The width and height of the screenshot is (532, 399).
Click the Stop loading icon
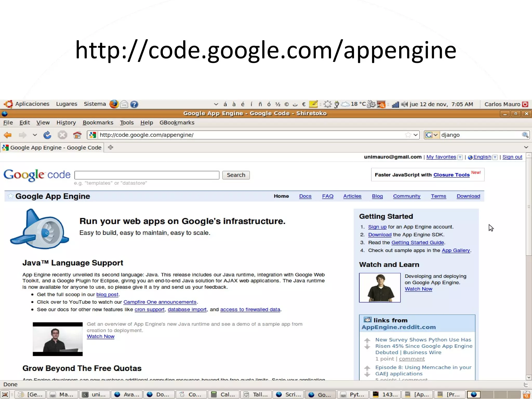62,135
